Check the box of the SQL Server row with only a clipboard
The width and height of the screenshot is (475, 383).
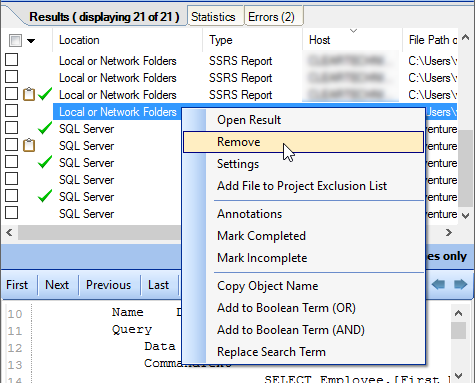tap(12, 145)
